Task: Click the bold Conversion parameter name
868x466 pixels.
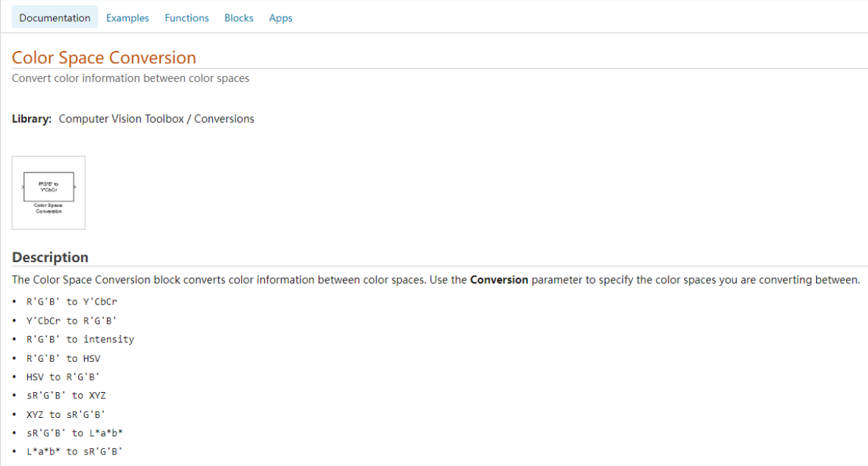Action: (499, 280)
